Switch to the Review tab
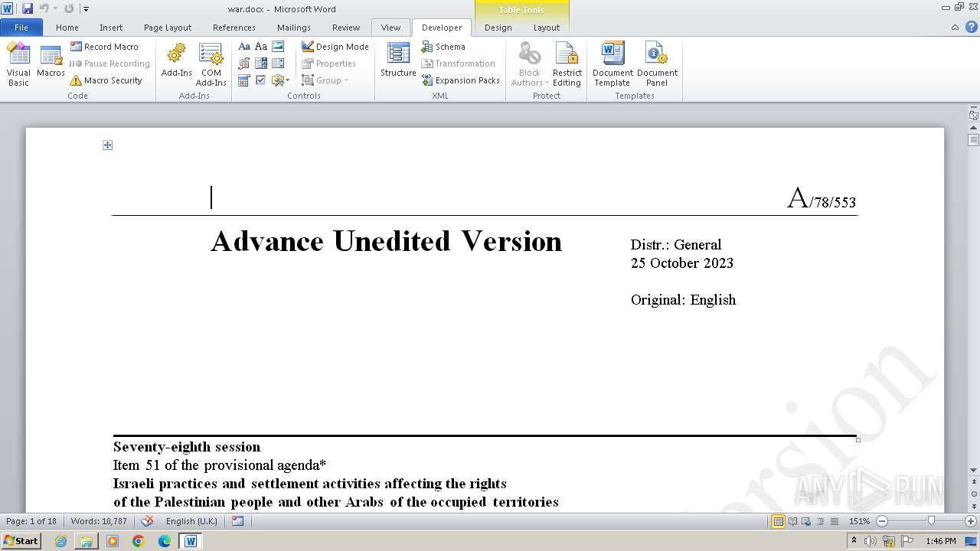This screenshot has height=551, width=980. click(x=346, y=28)
